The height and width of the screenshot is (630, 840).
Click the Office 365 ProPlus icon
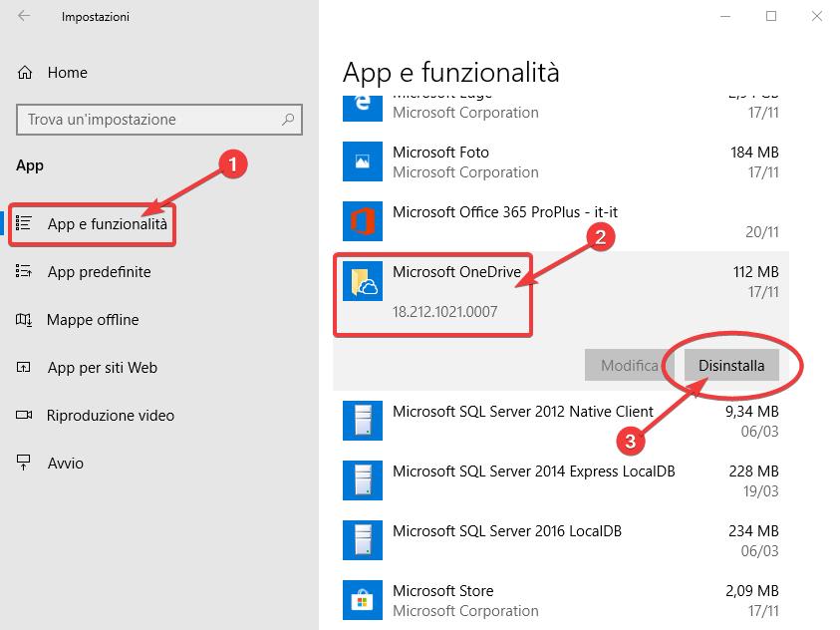pyautogui.click(x=363, y=221)
